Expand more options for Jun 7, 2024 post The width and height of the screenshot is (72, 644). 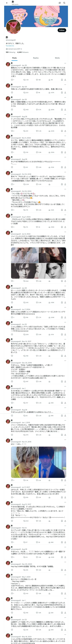click(x=65, y=307)
